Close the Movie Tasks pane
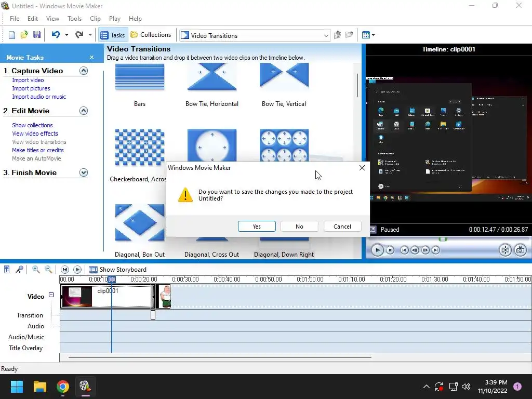The width and height of the screenshot is (532, 399). (91, 57)
